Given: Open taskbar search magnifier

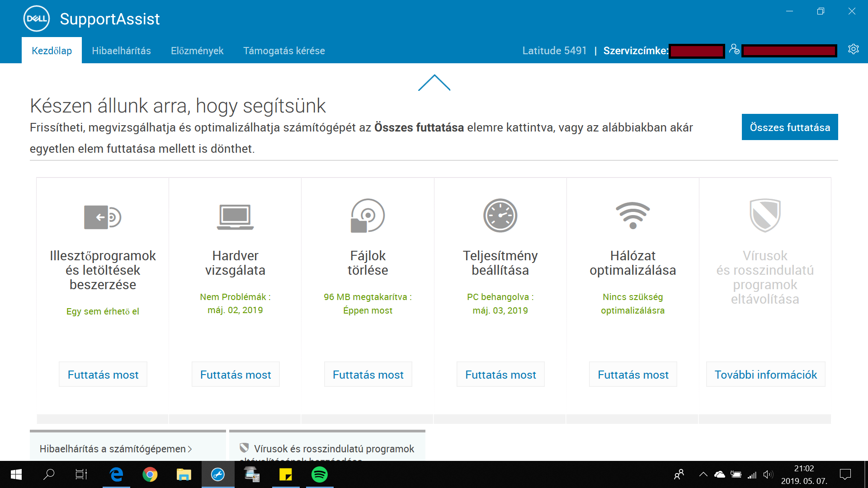Looking at the screenshot, I should point(48,474).
